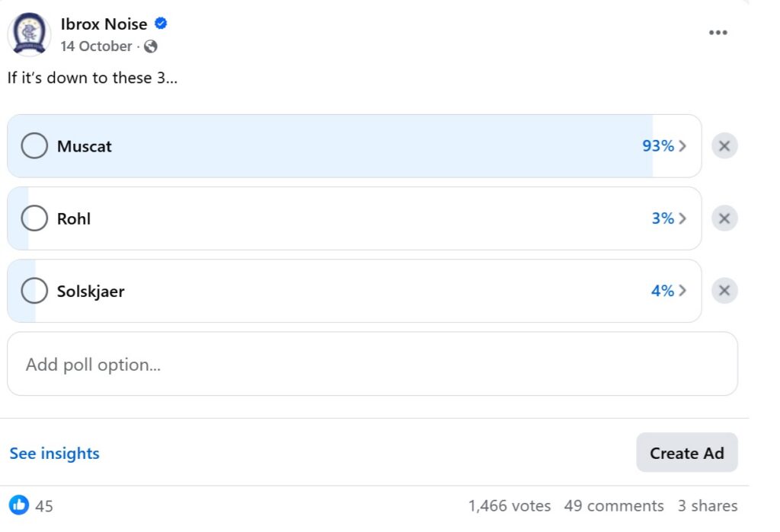The image size is (780, 532).
Task: Open the Ibrox Noise page name link
Action: pyautogui.click(x=104, y=24)
